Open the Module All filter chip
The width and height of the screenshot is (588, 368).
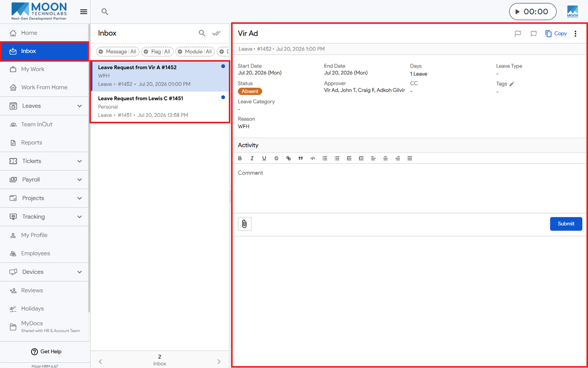195,52
